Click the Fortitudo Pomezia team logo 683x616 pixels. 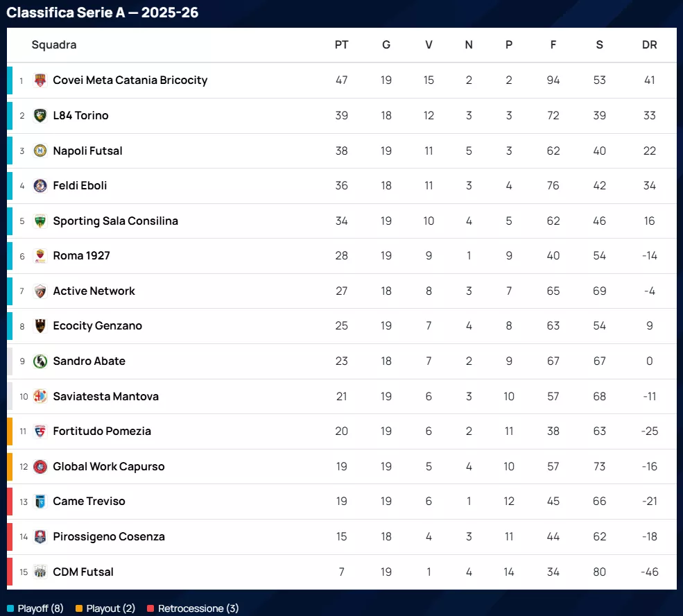(40, 431)
